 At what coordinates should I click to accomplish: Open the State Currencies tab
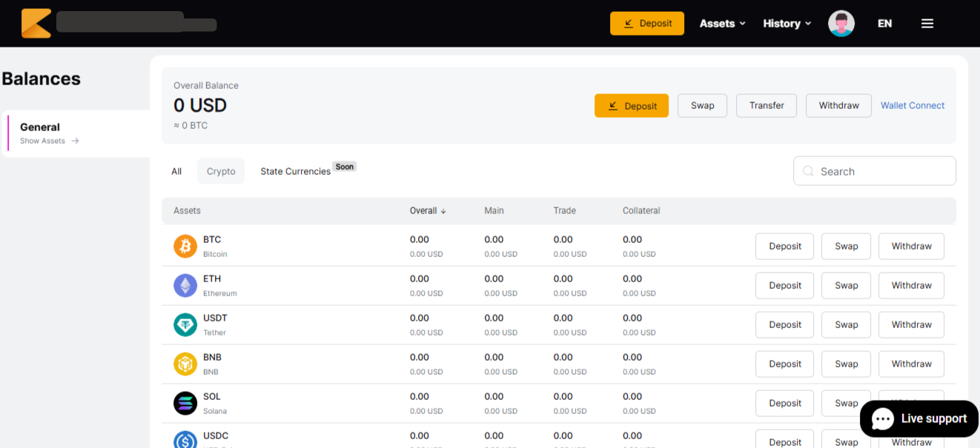295,171
